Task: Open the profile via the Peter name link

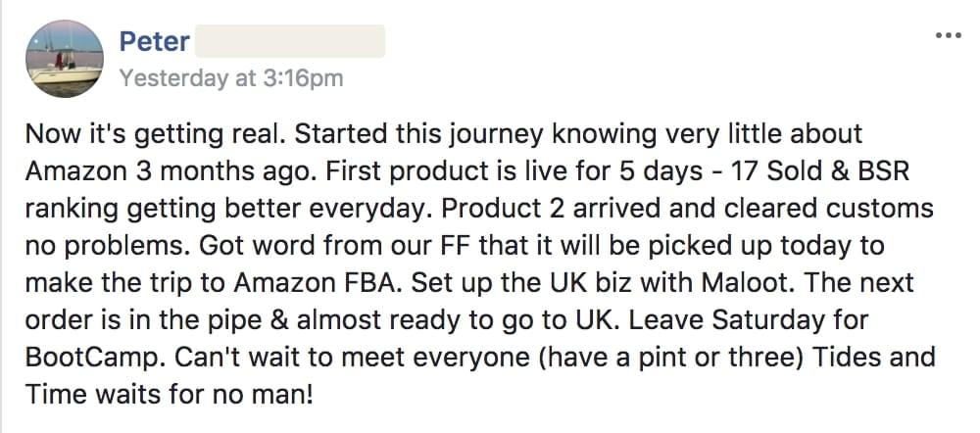Action: 154,42
